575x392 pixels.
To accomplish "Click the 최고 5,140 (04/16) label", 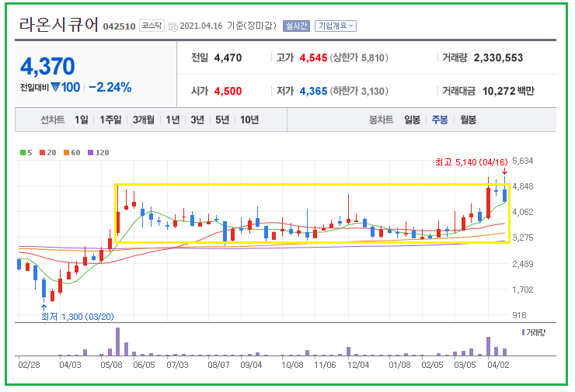I will [x=471, y=162].
